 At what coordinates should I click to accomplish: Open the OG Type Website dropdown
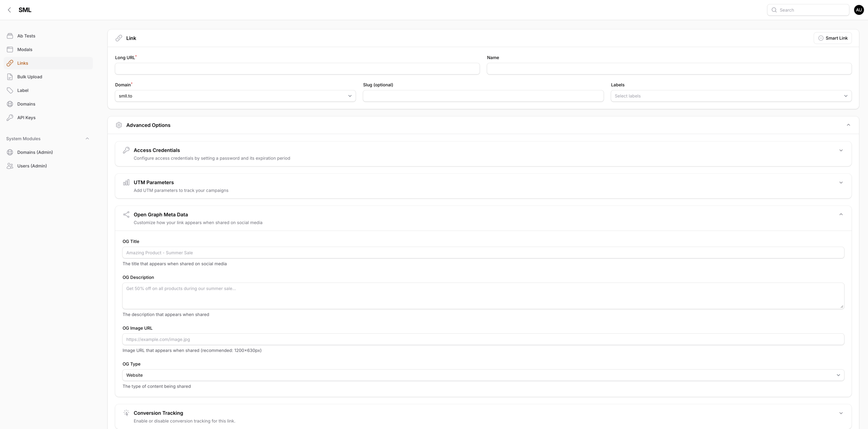pyautogui.click(x=483, y=375)
